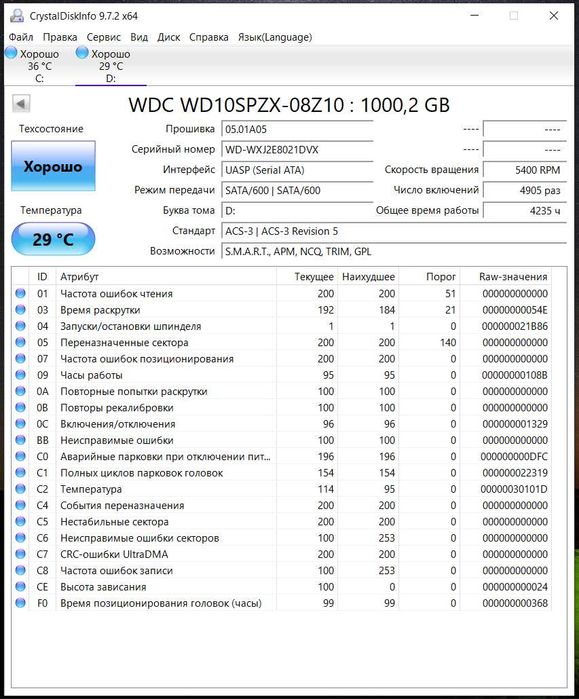Click the transfer mode field SATA/600
This screenshot has width=579, height=699.
[x=297, y=190]
